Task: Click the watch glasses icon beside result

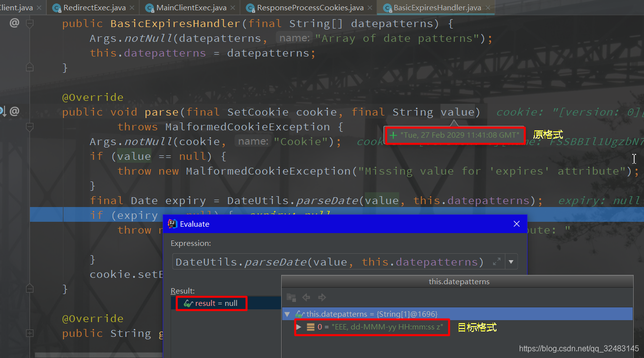Action: pos(188,304)
